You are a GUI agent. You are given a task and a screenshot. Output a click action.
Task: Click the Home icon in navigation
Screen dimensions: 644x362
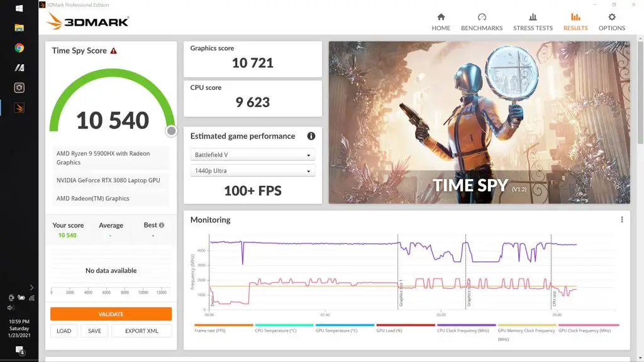pos(441,17)
